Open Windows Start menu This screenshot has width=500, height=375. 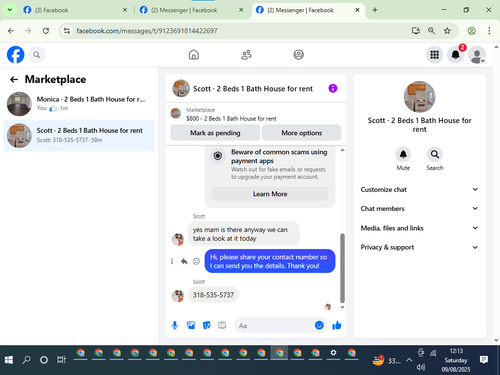click(x=9, y=360)
